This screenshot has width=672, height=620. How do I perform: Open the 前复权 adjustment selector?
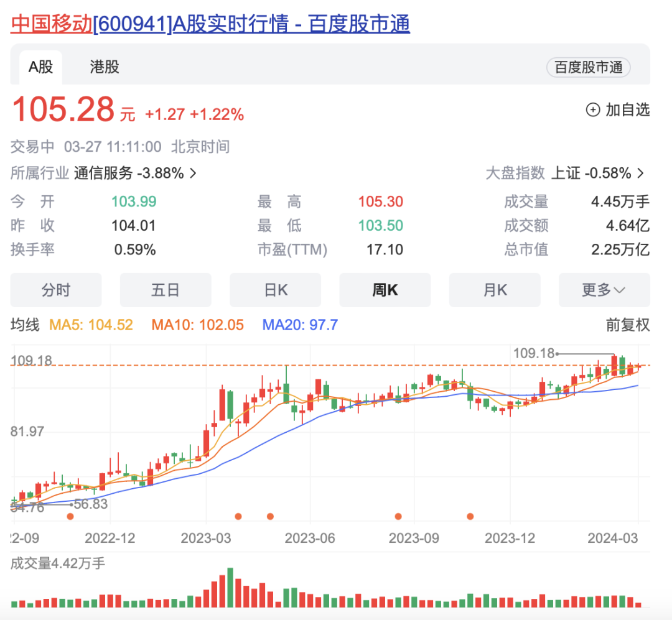(x=627, y=325)
